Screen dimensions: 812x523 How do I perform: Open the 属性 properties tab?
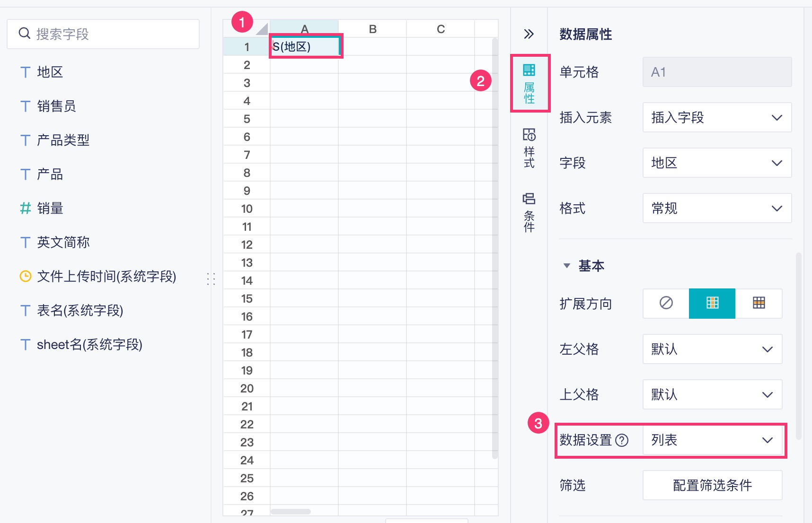529,84
